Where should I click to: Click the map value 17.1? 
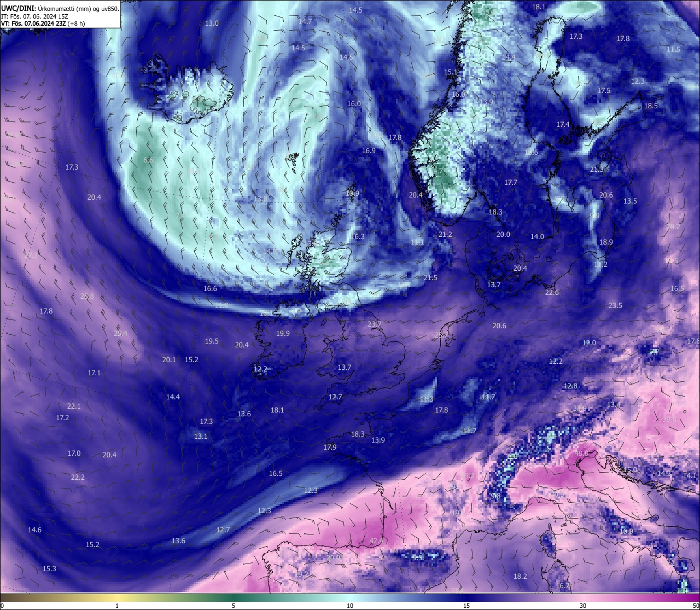tap(94, 373)
